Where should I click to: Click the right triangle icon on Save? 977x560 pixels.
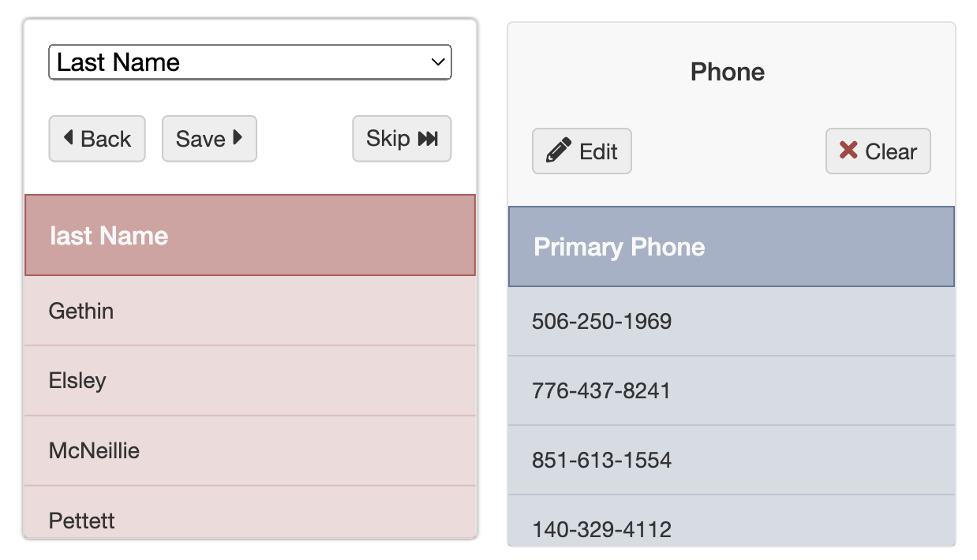click(238, 138)
